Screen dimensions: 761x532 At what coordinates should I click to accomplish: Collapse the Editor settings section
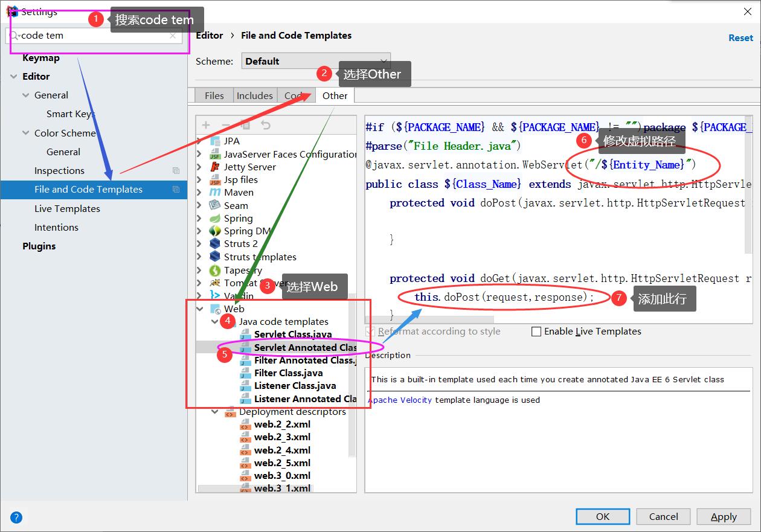click(14, 77)
